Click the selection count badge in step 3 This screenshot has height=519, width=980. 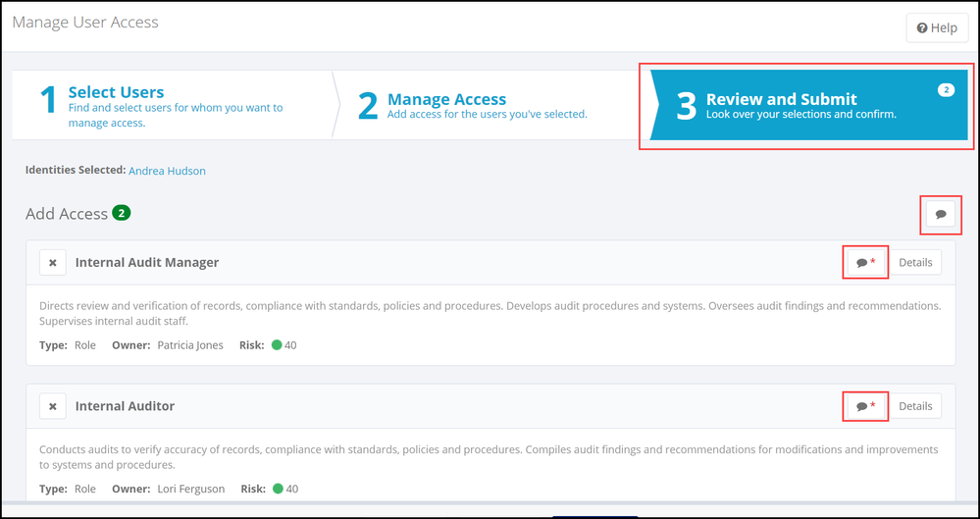click(946, 90)
